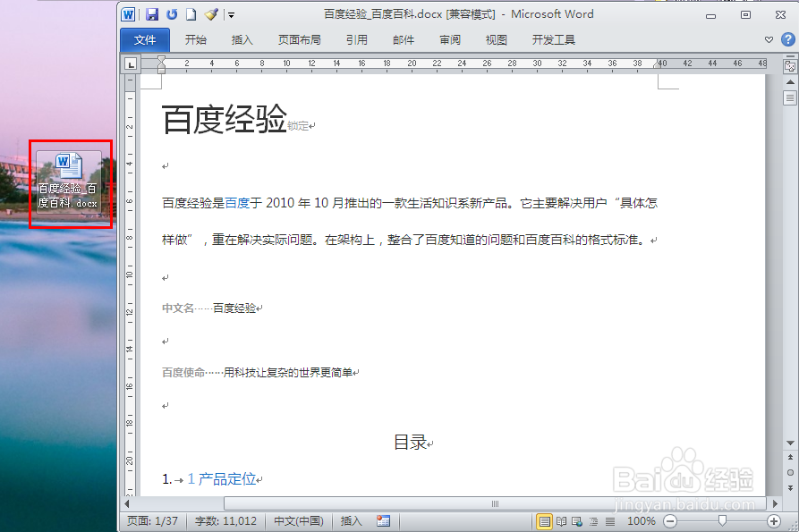The image size is (799, 532).
Task: Click the 1 产品定位 table of contents link
Action: [222, 479]
